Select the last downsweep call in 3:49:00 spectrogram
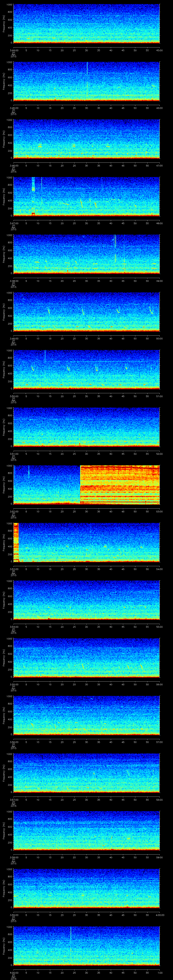The height and width of the screenshot is (980, 173). [151, 310]
